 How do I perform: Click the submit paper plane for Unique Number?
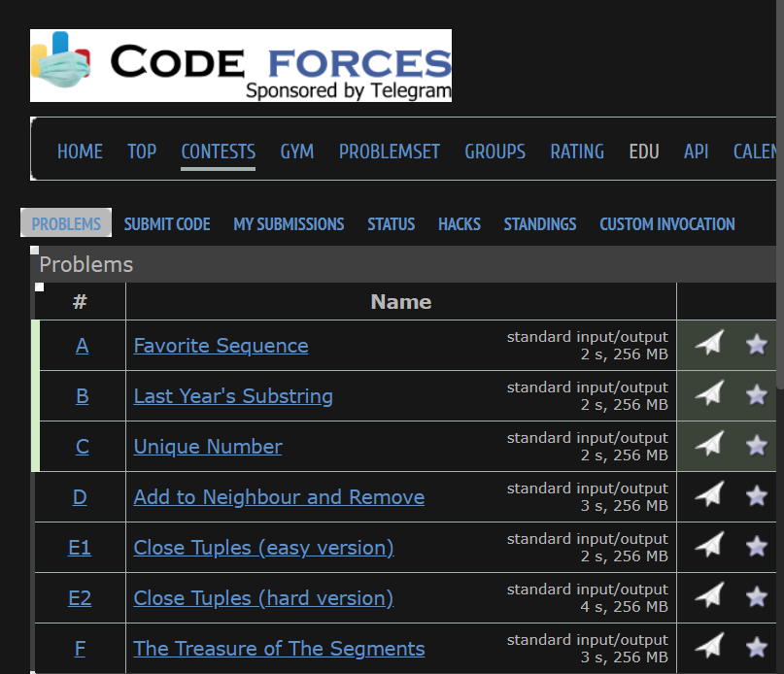[708, 445]
